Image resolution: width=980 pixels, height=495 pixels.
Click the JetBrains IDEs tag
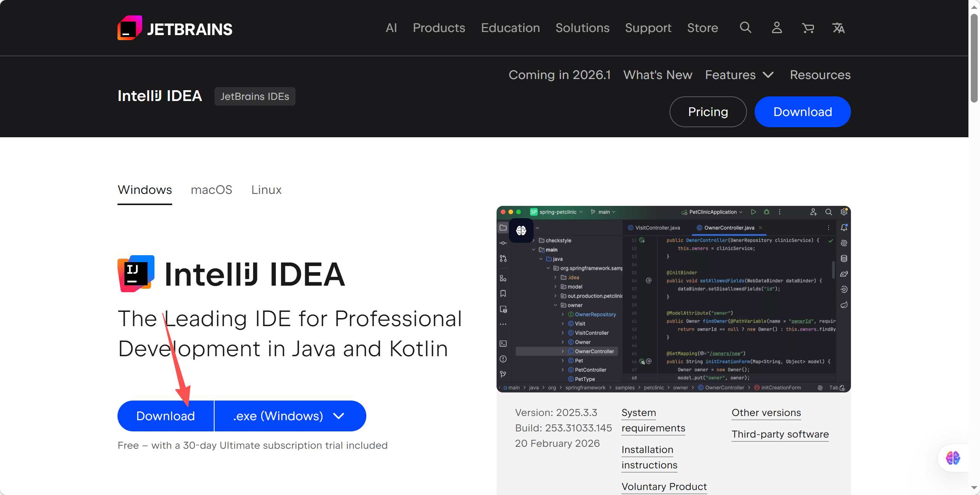255,96
